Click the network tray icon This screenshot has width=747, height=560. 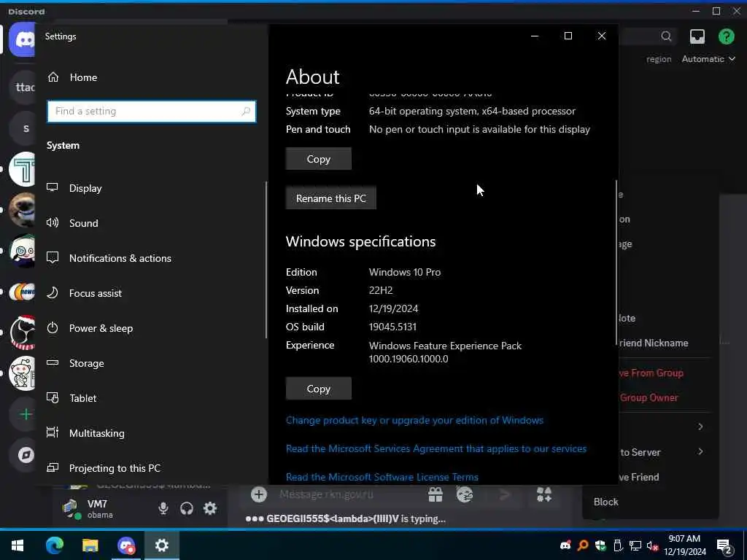(x=635, y=546)
